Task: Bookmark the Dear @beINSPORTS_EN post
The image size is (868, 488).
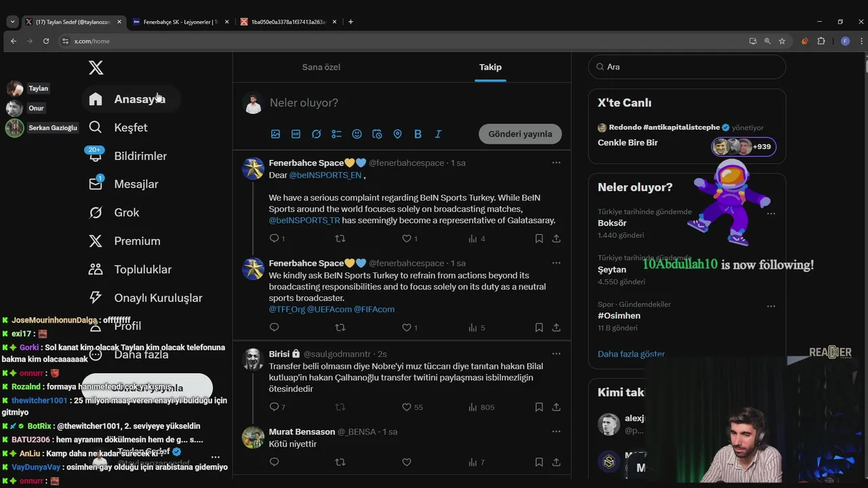Action: [539, 239]
